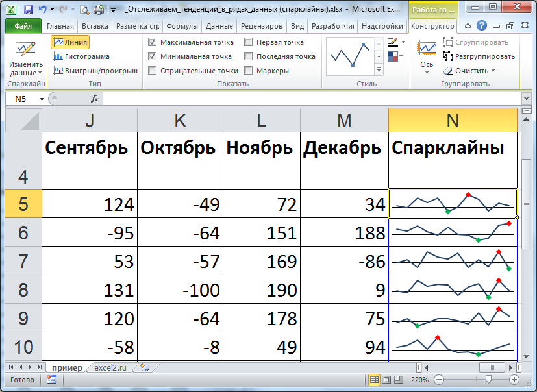This screenshot has width=537, height=392.
Task: Click Разгруппировать to ungroup sparklines
Action: point(479,56)
